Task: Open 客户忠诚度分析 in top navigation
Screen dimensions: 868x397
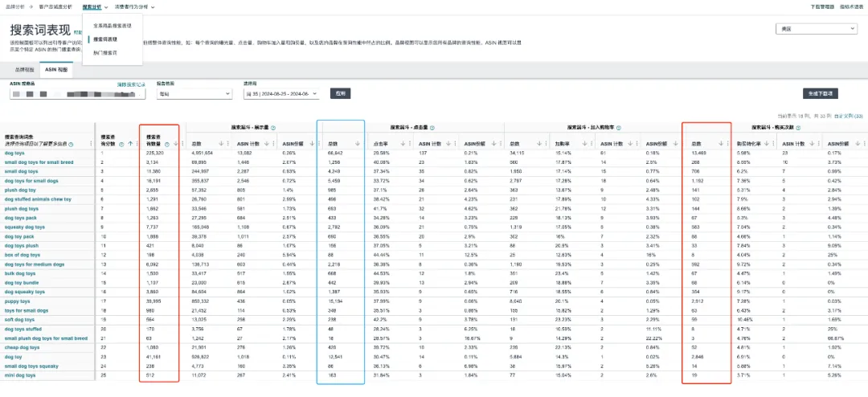Action: pyautogui.click(x=56, y=7)
